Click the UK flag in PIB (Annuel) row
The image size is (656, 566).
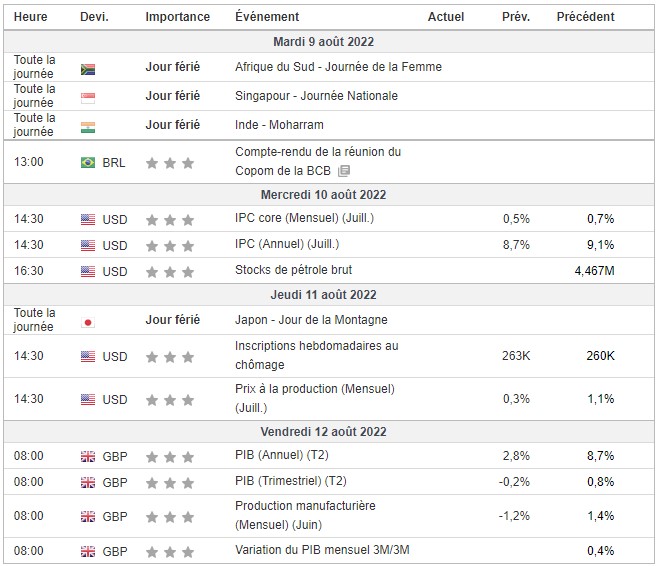click(88, 456)
